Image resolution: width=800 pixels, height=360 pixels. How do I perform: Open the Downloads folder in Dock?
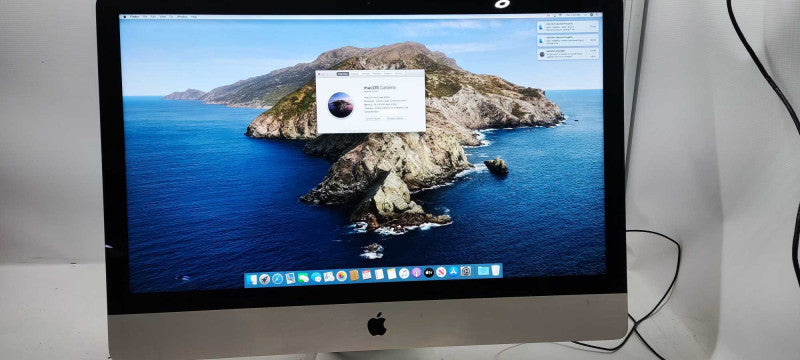click(483, 271)
